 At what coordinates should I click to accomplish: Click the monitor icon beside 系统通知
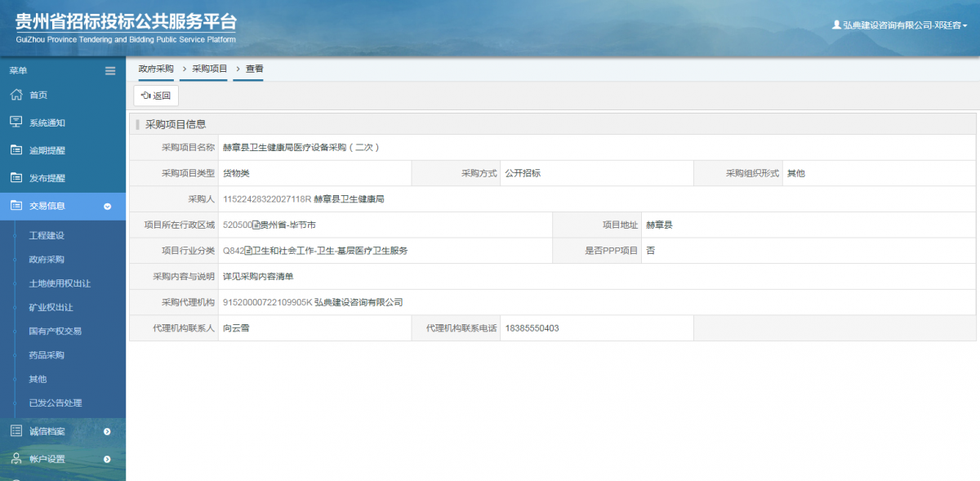tap(16, 122)
